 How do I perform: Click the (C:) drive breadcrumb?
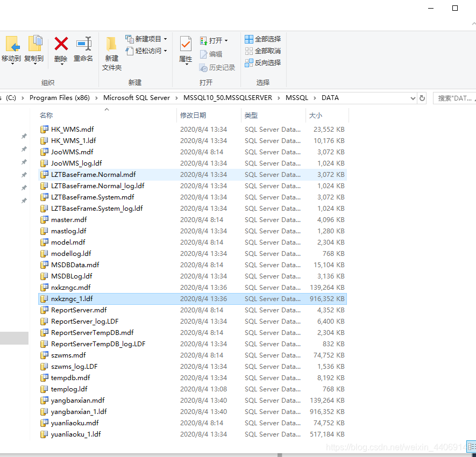11,98
